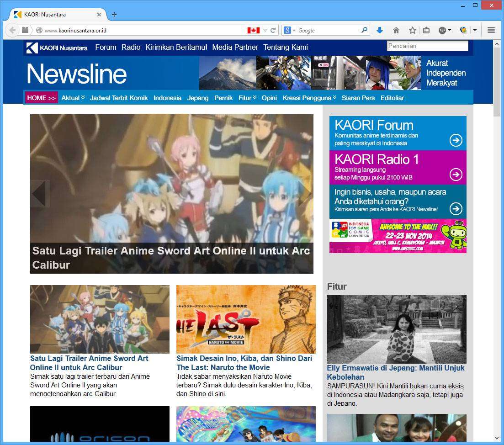
Task: Open the Pernik navigation item
Action: (223, 98)
